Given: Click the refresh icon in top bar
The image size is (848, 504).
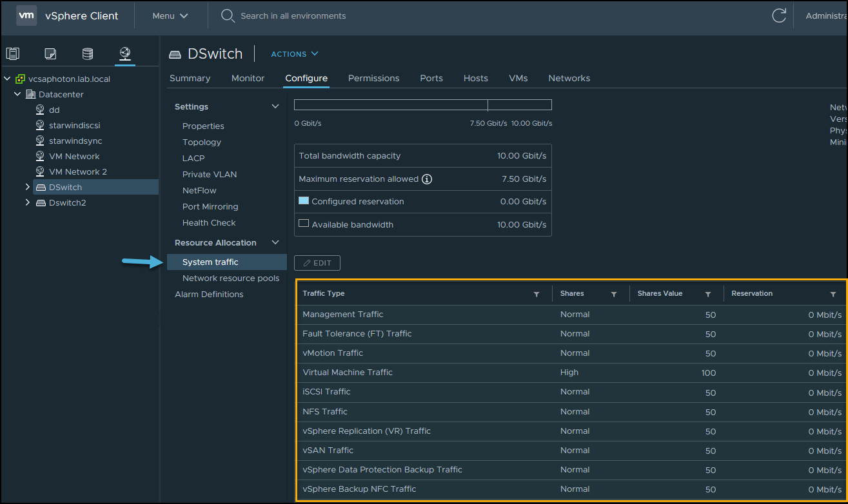Looking at the screenshot, I should [779, 16].
